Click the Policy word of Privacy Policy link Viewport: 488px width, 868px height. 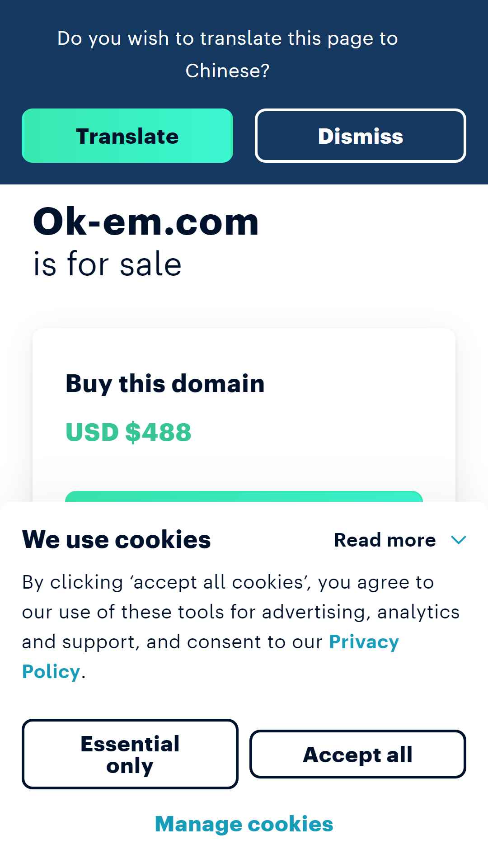click(51, 672)
